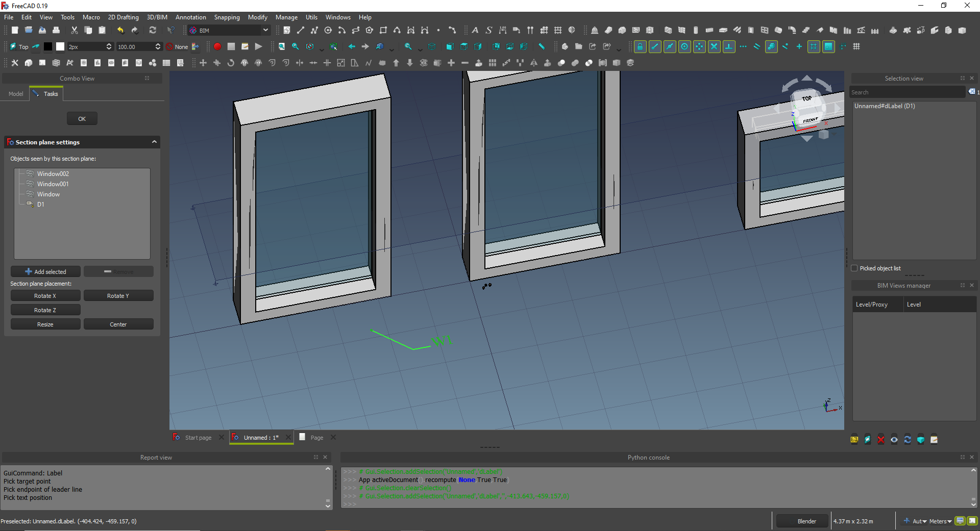Click the Draft Move tool icon
Image resolution: width=980 pixels, height=531 pixels.
click(x=203, y=63)
